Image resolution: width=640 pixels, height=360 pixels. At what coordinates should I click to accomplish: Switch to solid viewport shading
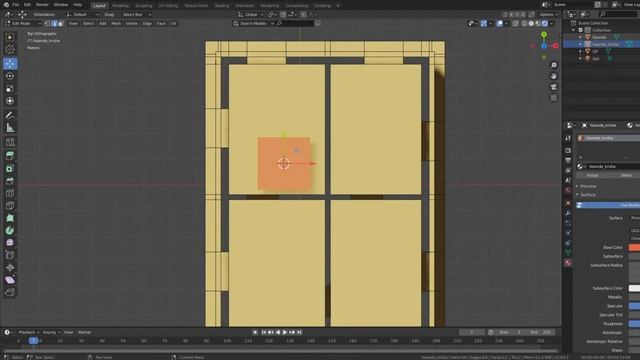coord(531,24)
